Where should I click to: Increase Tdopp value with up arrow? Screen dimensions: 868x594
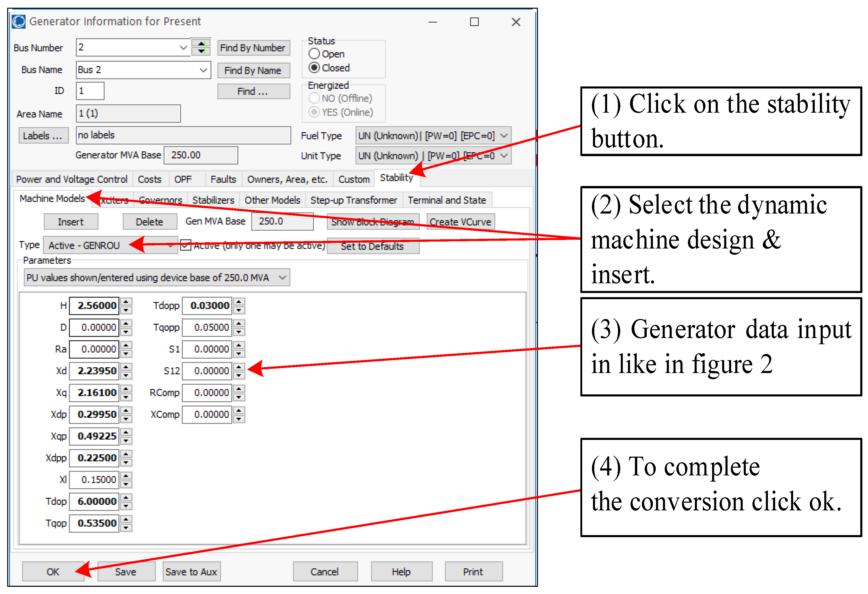click(239, 302)
